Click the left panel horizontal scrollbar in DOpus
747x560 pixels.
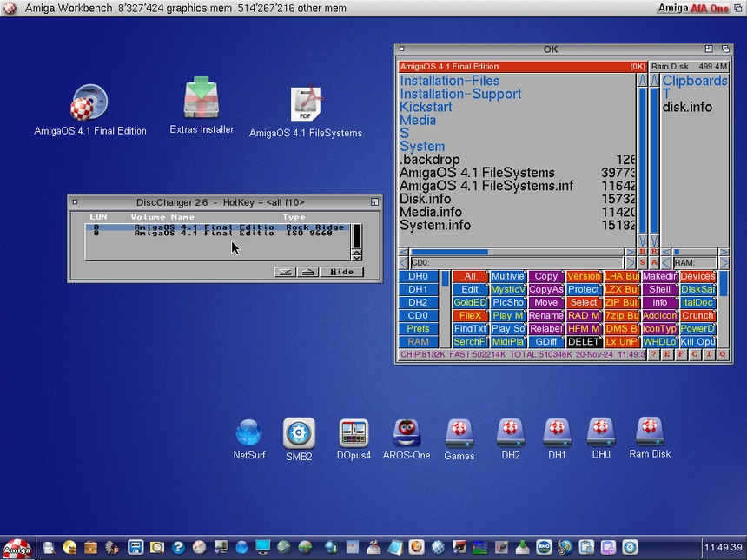click(517, 252)
